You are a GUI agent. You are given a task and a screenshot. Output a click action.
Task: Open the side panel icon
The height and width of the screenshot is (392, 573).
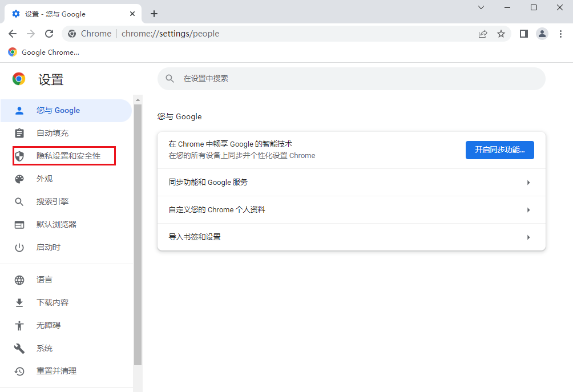524,34
